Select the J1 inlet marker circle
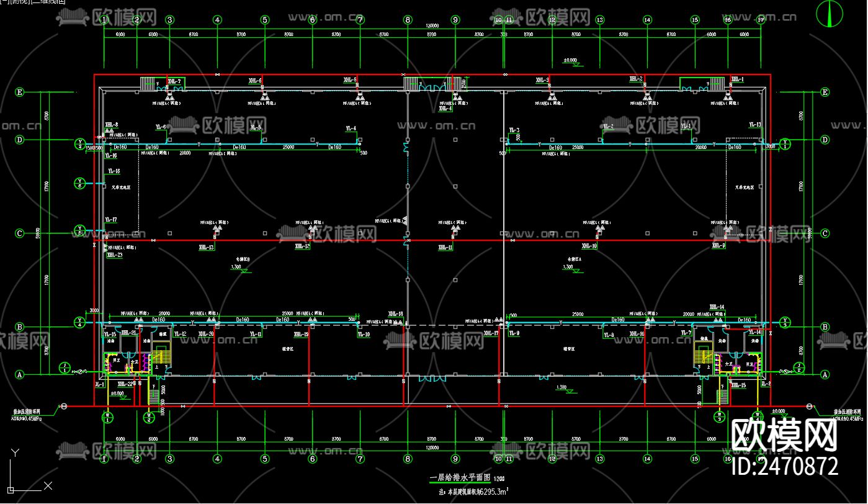Viewport: 868px width, 504px height. pos(64,367)
